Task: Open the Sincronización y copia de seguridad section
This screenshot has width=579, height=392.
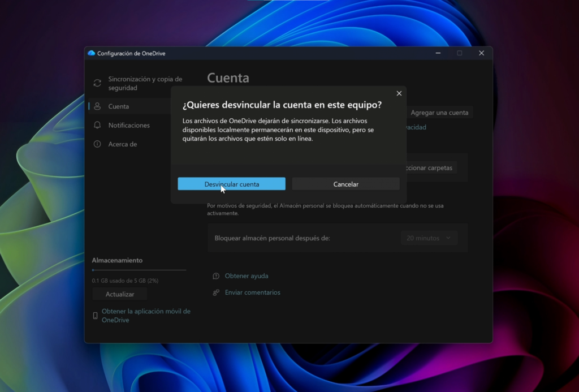Action: 136,81
